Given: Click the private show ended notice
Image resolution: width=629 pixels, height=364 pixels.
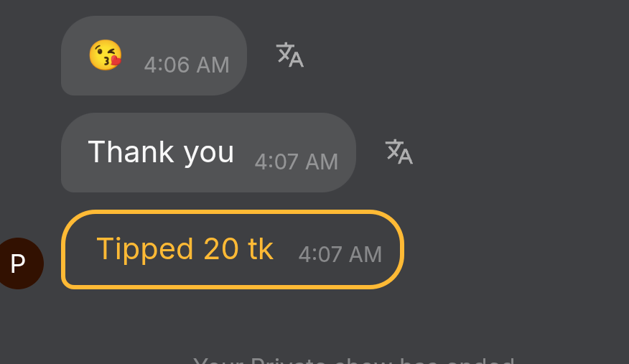Looking at the screenshot, I should click(x=353, y=360).
